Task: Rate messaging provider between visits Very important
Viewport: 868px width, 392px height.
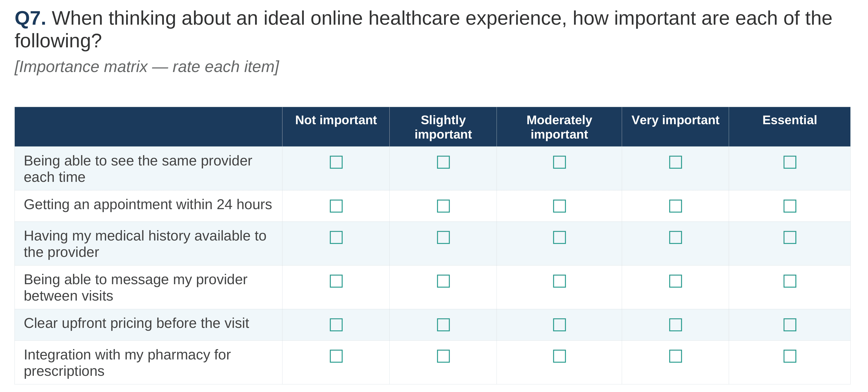Action: tap(675, 281)
